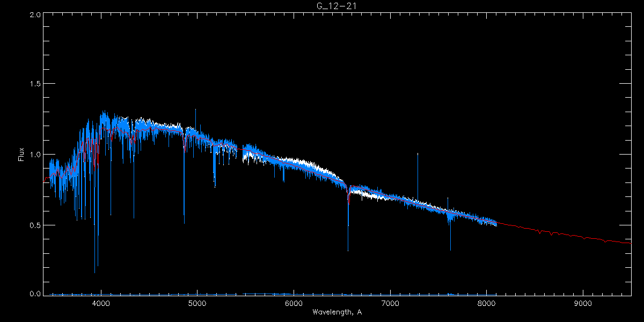Image resolution: width=644 pixels, height=322 pixels.
Task: Click the 1.0 flux tick label
Action: [35, 155]
